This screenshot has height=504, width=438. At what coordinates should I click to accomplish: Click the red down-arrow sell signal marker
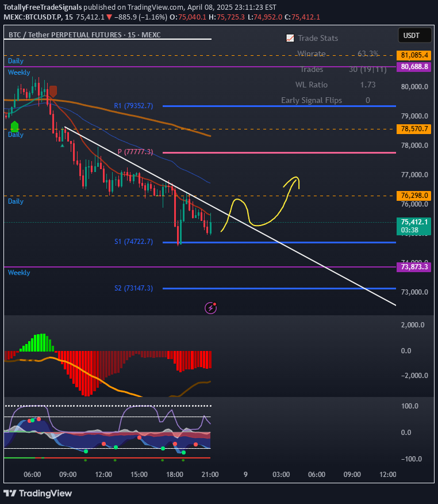(x=53, y=91)
